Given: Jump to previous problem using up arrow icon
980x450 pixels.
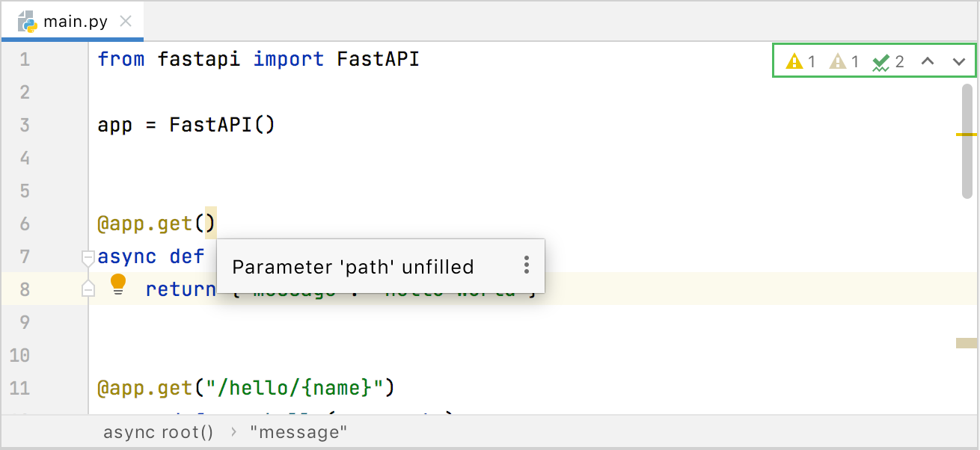Looking at the screenshot, I should 928,61.
